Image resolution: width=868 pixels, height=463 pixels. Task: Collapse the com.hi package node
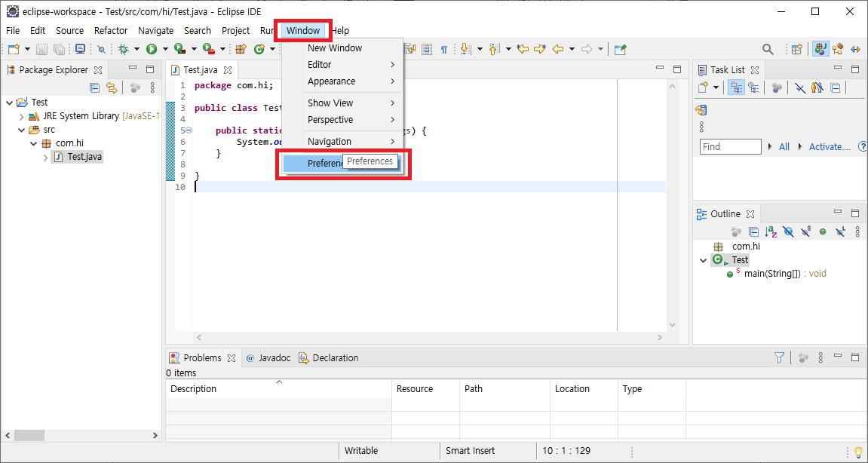33,143
